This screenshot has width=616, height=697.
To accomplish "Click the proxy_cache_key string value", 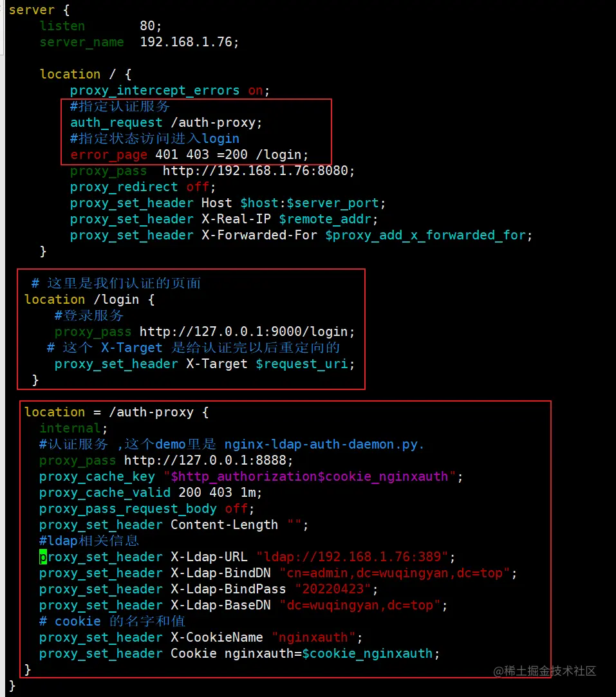I will pyautogui.click(x=310, y=476).
